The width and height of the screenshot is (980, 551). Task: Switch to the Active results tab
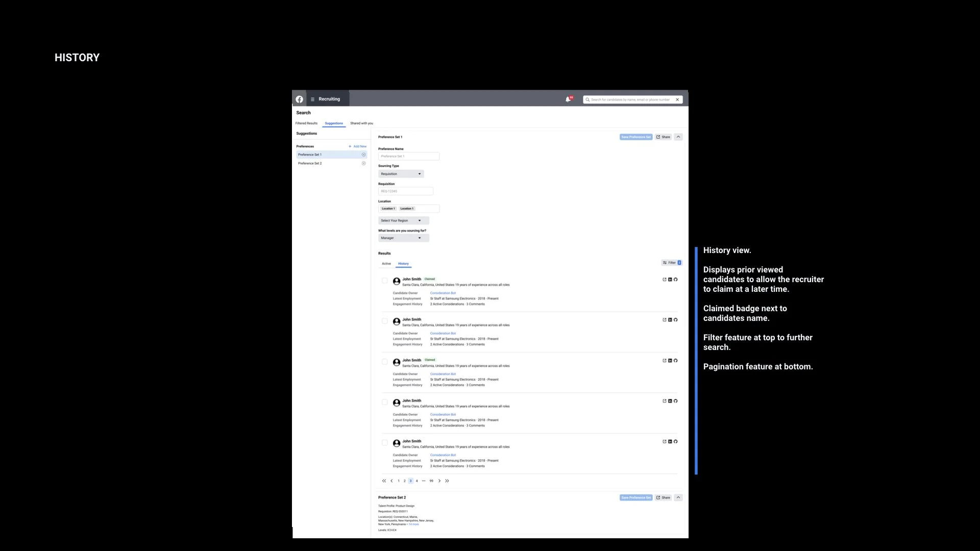click(386, 264)
